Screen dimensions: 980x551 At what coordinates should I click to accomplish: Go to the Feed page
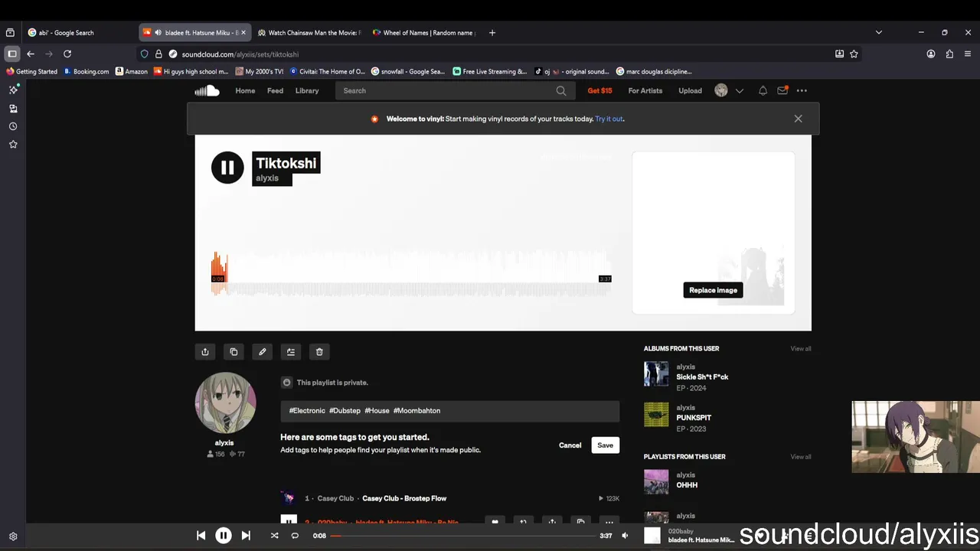click(x=275, y=90)
